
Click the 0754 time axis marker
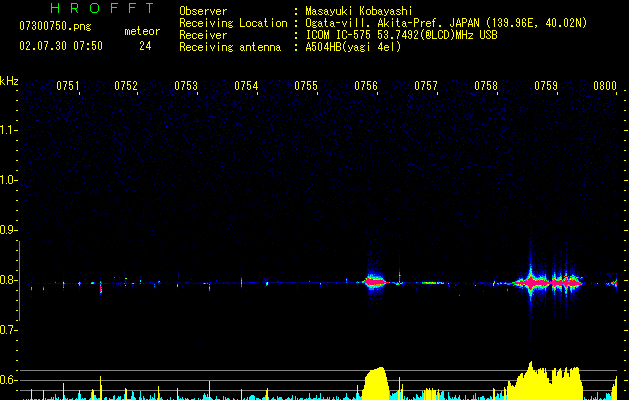[246, 86]
